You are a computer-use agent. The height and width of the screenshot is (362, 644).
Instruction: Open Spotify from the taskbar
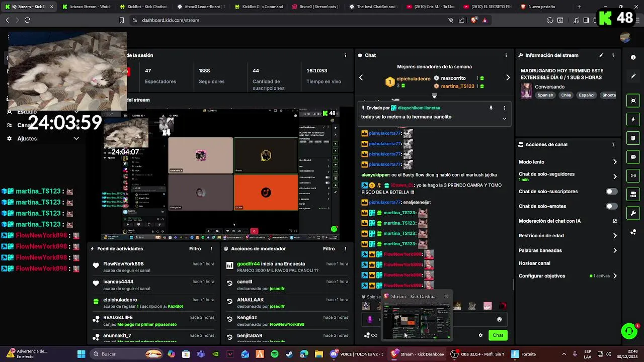point(274,354)
